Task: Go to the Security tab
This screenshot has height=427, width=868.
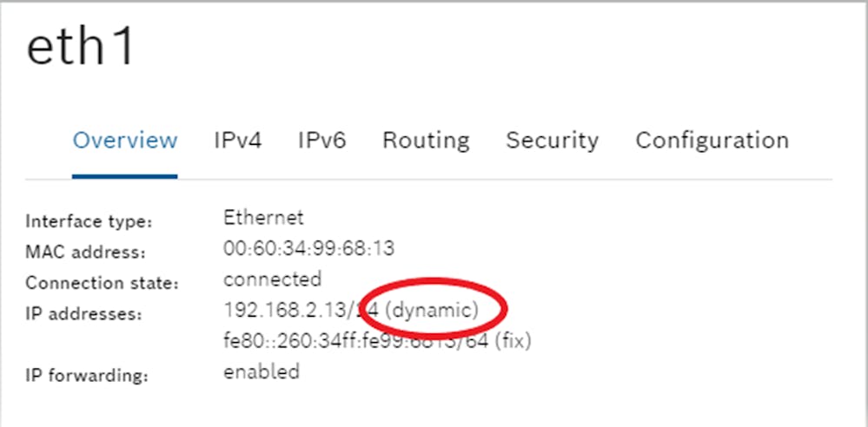Action: (x=552, y=141)
